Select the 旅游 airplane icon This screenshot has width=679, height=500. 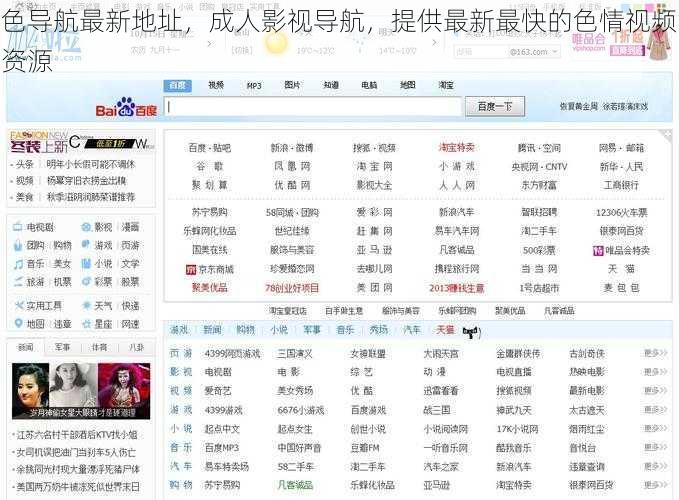[18, 282]
